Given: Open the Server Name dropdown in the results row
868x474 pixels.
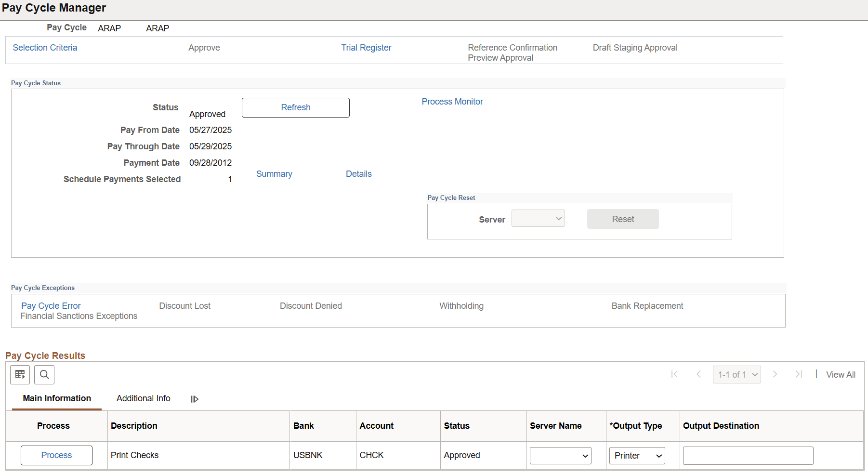Looking at the screenshot, I should click(560, 455).
